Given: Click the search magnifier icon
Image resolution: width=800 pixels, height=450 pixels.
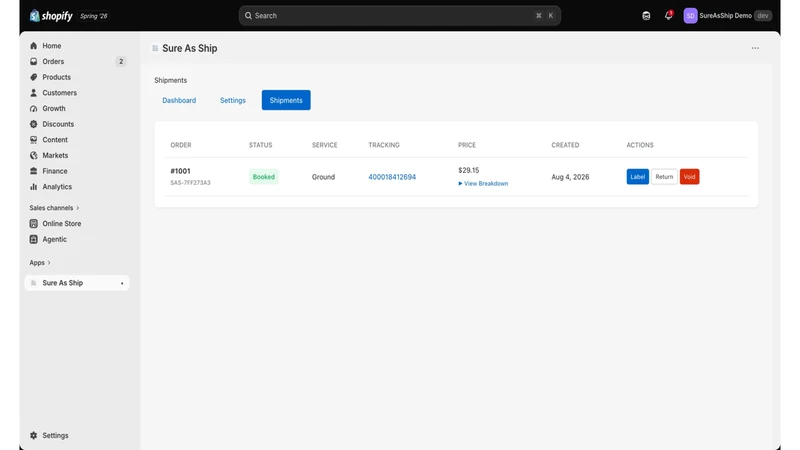Looking at the screenshot, I should point(248,16).
